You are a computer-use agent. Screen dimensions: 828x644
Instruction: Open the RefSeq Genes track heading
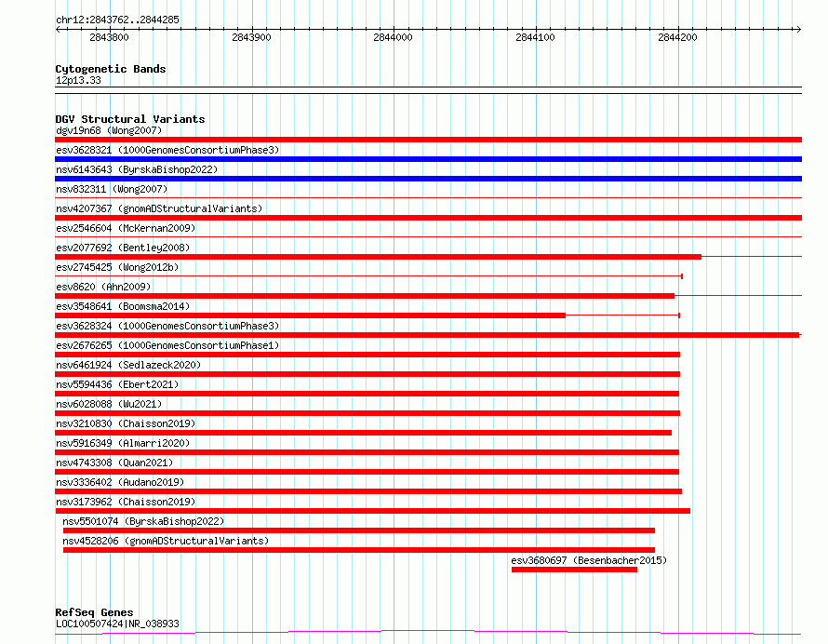click(x=95, y=612)
